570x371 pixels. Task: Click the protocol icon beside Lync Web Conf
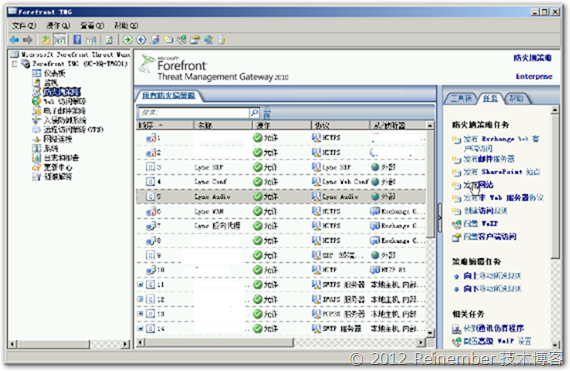(316, 182)
